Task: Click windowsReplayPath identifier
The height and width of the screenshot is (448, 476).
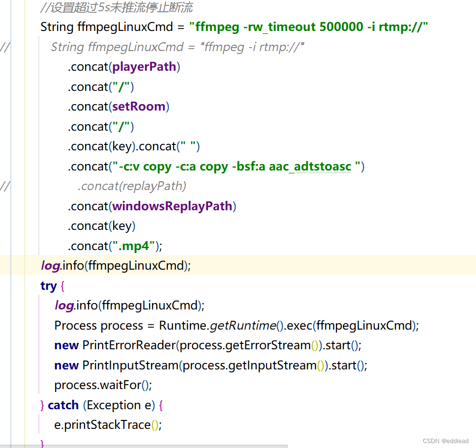Action: tap(172, 206)
